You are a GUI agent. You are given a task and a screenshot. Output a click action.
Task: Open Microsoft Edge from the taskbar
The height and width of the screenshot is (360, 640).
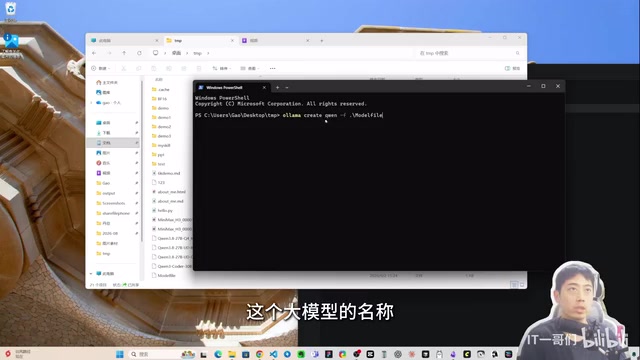click(x=218, y=354)
